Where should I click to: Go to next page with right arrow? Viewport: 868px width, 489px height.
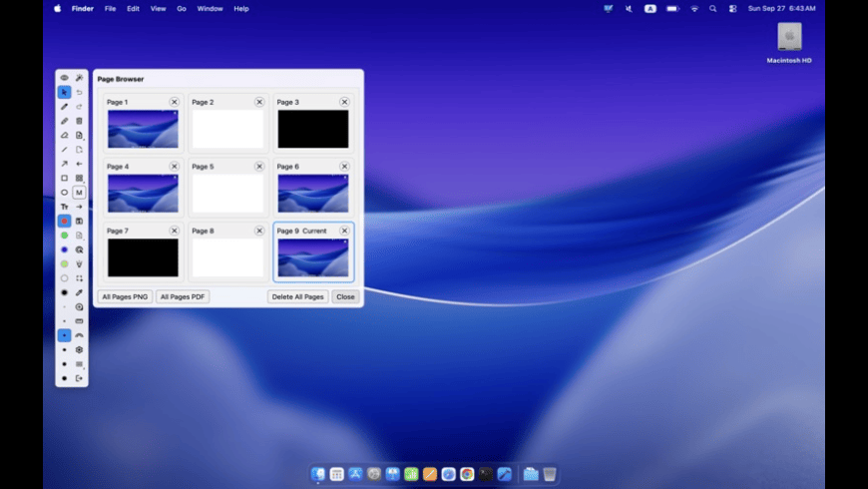(79, 207)
